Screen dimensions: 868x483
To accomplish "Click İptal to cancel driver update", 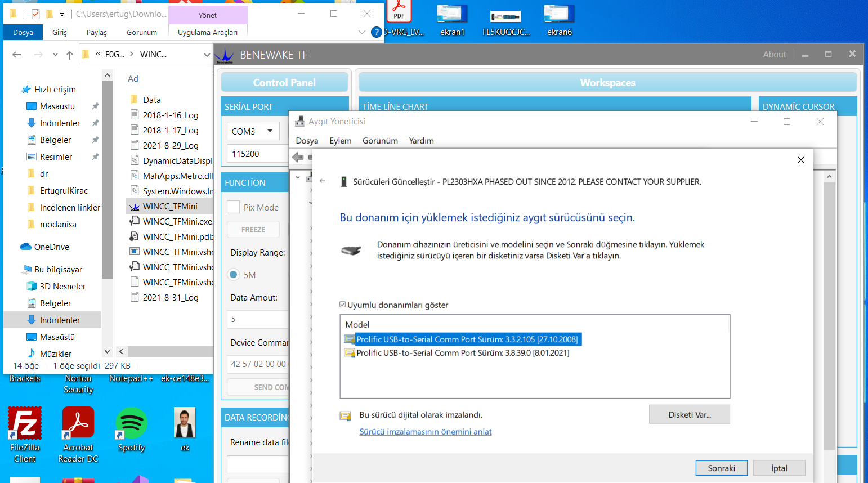I will click(x=779, y=468).
